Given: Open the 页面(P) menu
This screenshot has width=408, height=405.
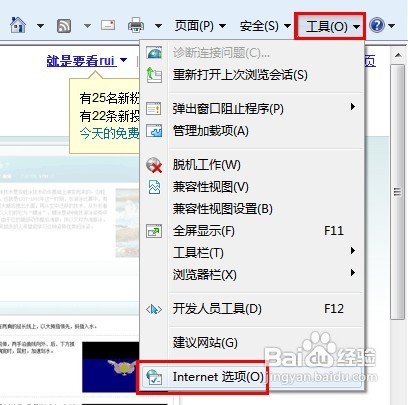Looking at the screenshot, I should [x=200, y=26].
